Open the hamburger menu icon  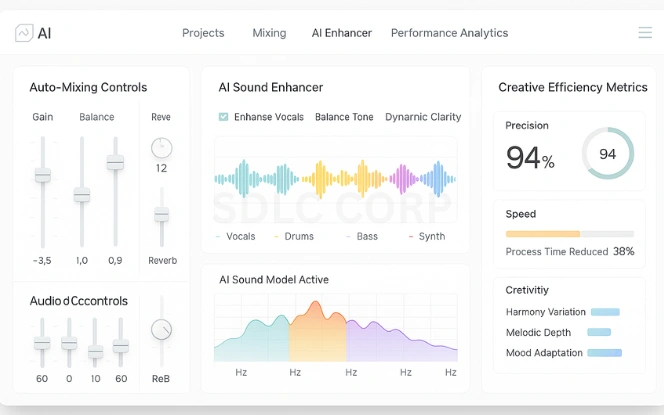pyautogui.click(x=645, y=33)
